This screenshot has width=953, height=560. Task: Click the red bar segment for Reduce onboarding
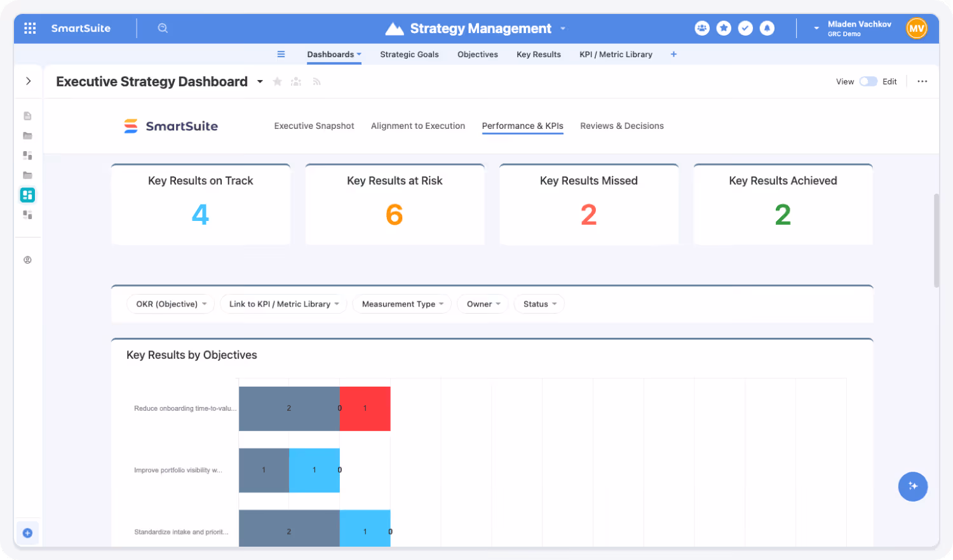point(365,409)
